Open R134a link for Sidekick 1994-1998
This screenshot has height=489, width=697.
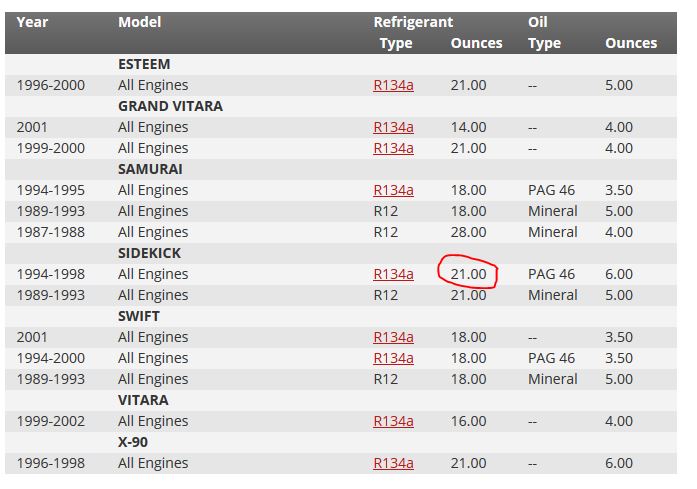[393, 274]
